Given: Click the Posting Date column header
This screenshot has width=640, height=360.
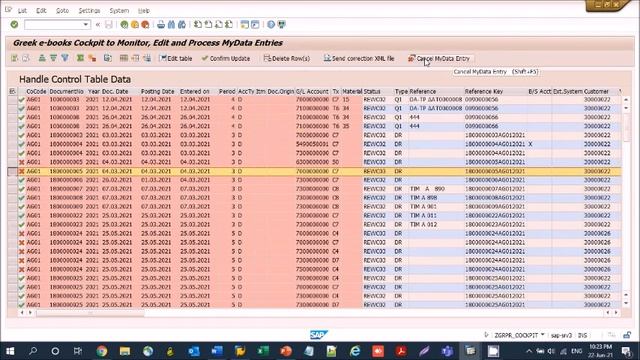Looking at the screenshot, I should (158, 91).
